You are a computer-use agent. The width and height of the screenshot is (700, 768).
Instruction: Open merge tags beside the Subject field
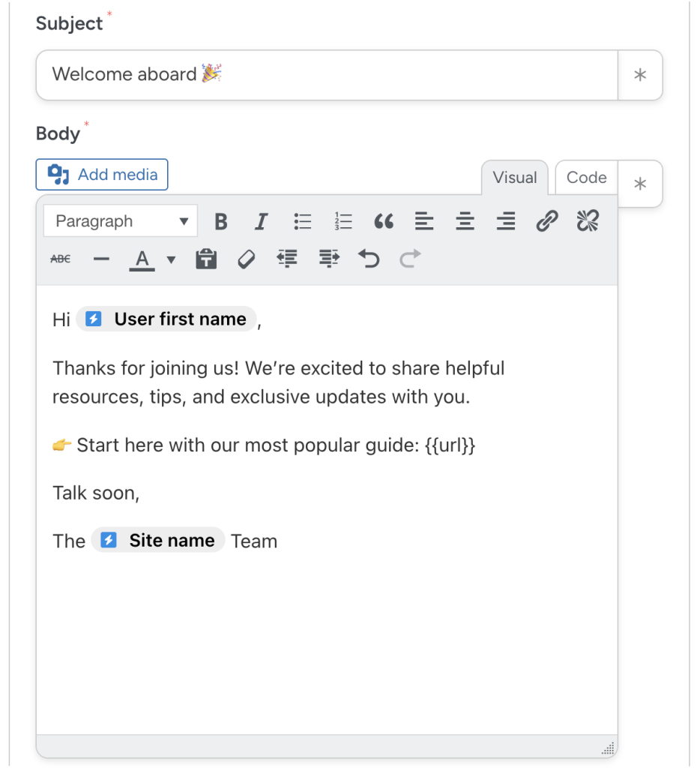coord(640,74)
